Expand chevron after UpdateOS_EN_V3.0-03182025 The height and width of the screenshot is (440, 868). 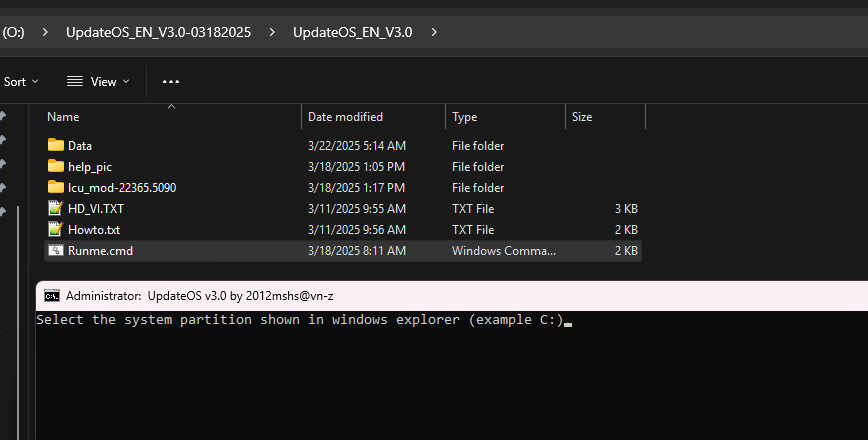(x=272, y=32)
